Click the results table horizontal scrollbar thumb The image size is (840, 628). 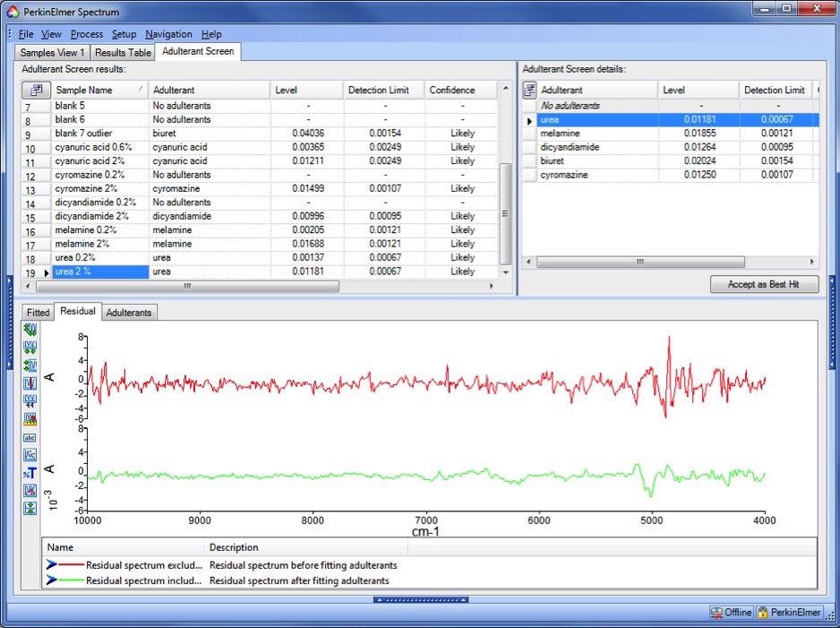pos(187,287)
